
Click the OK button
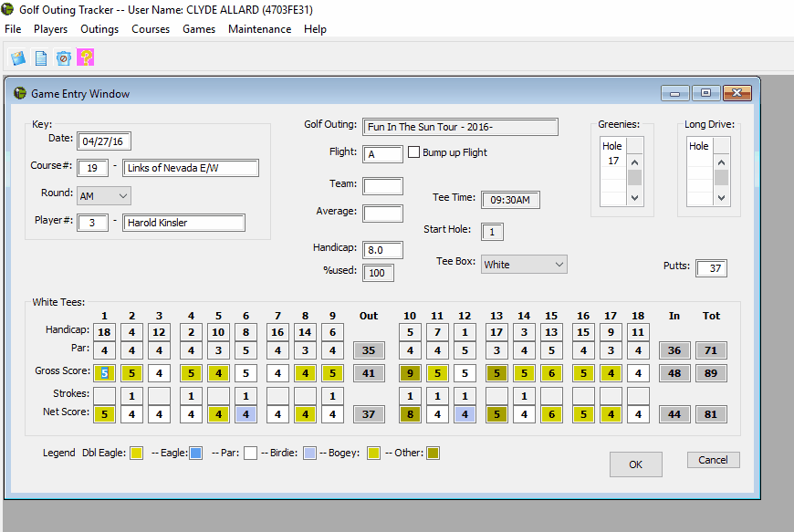coord(635,464)
